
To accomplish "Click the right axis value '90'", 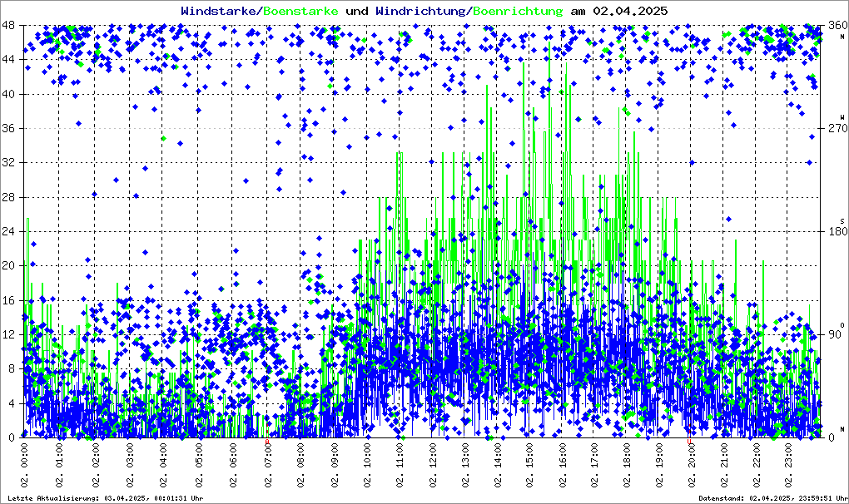I will pos(834,334).
